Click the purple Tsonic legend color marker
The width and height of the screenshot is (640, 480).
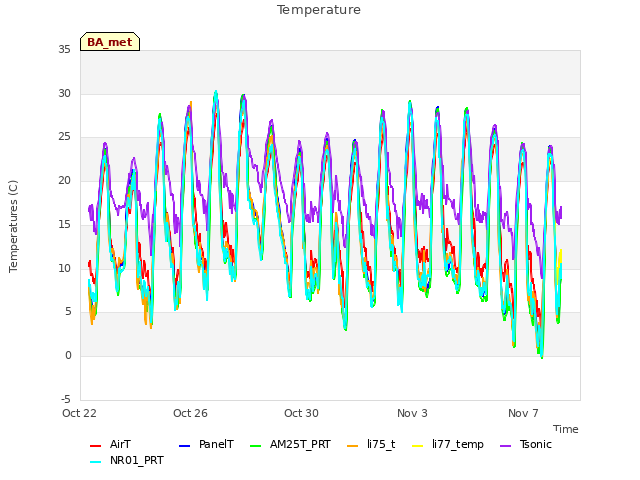pos(505,446)
